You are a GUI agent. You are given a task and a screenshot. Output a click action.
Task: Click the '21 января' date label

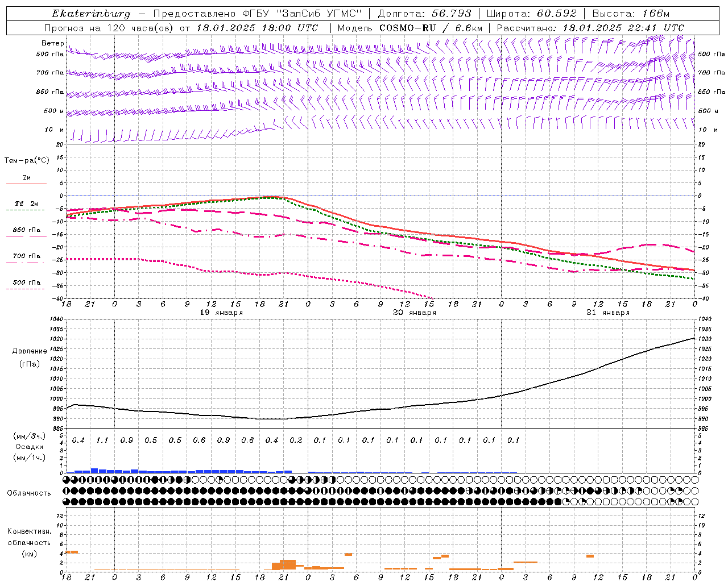click(608, 313)
